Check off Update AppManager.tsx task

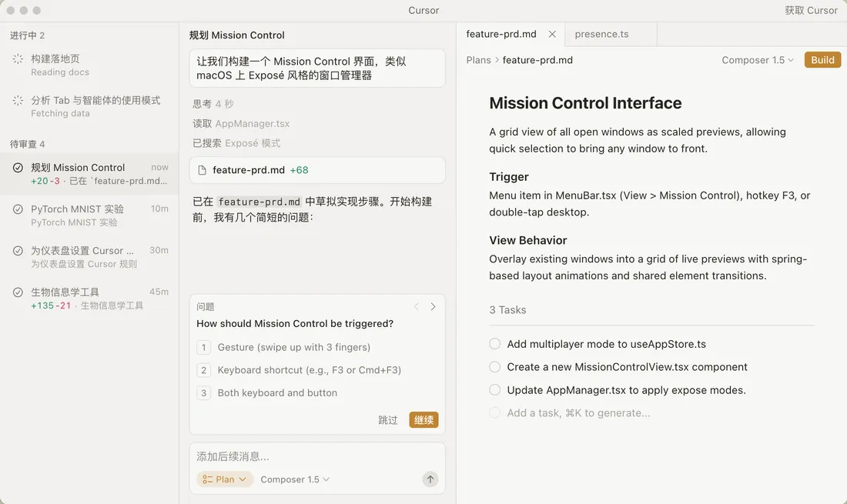tap(495, 390)
